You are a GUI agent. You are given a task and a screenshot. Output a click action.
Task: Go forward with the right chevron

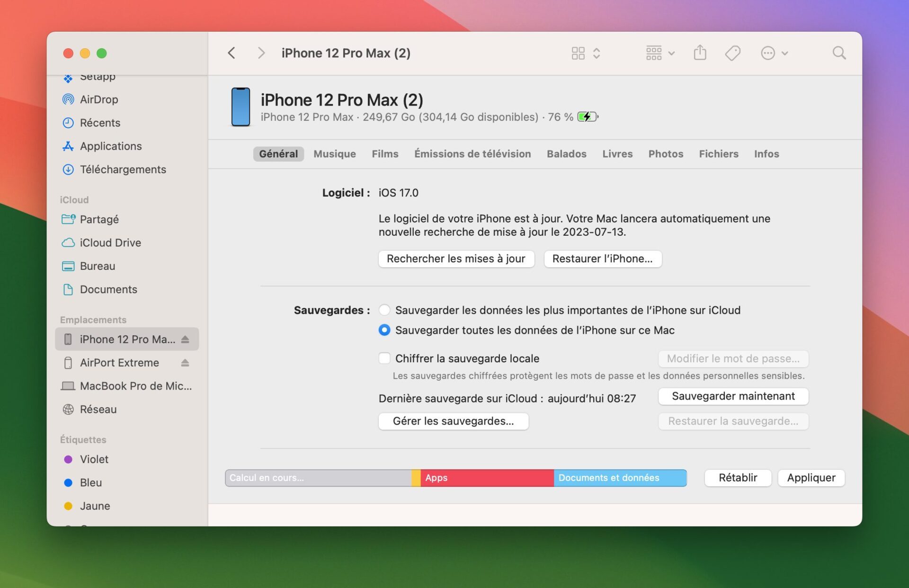click(261, 53)
